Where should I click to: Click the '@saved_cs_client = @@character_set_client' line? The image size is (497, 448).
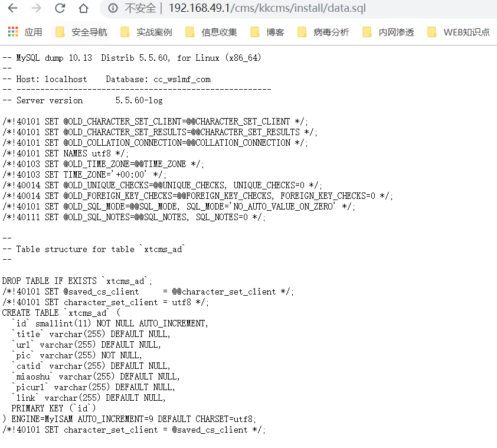point(148,292)
